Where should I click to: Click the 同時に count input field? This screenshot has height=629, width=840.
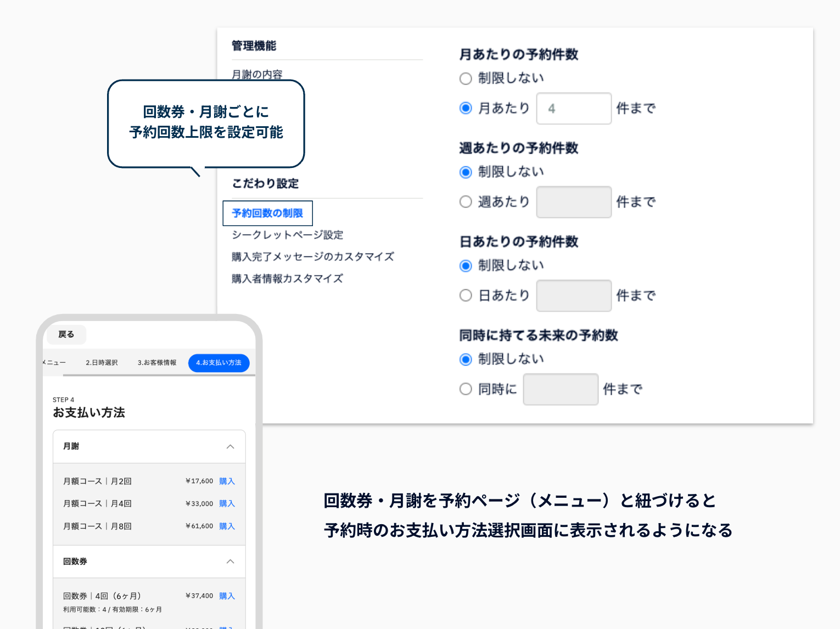560,389
